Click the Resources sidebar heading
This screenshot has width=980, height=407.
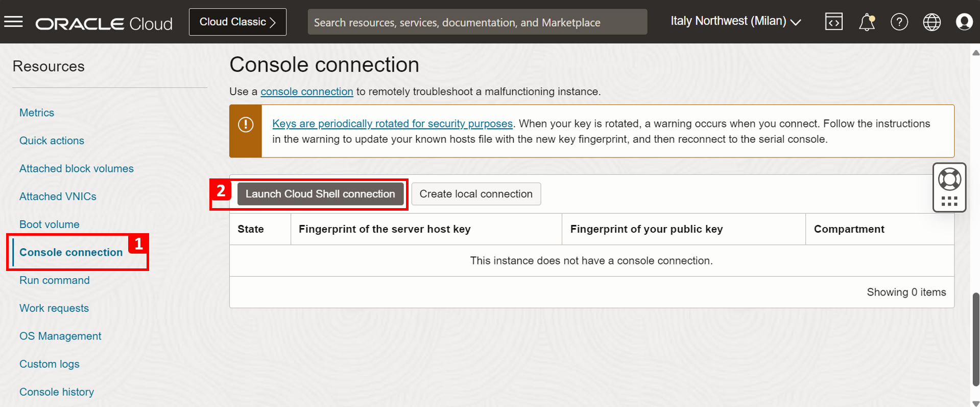49,66
